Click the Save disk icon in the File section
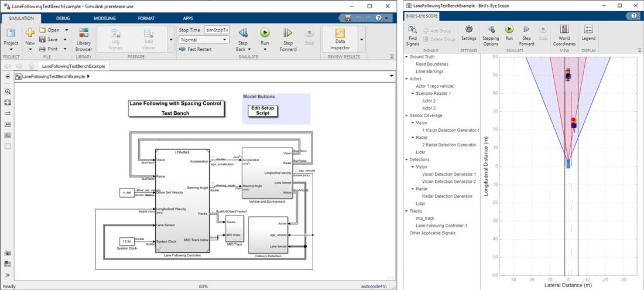The width and height of the screenshot is (644, 290). point(43,39)
